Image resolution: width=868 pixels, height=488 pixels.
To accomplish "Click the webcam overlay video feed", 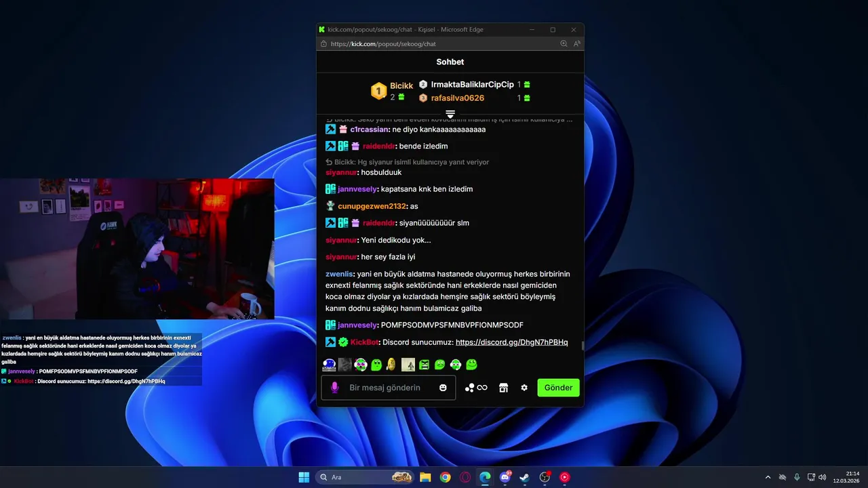I will tap(137, 249).
